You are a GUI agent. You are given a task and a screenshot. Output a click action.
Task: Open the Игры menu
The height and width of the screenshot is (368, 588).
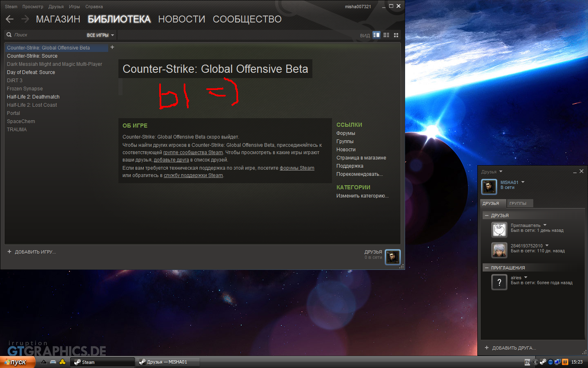click(74, 7)
